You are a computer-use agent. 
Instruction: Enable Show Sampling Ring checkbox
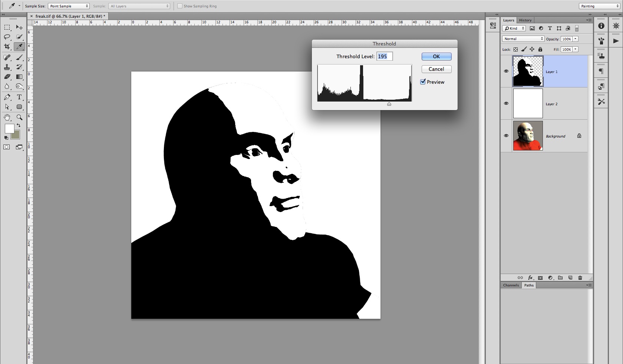180,6
